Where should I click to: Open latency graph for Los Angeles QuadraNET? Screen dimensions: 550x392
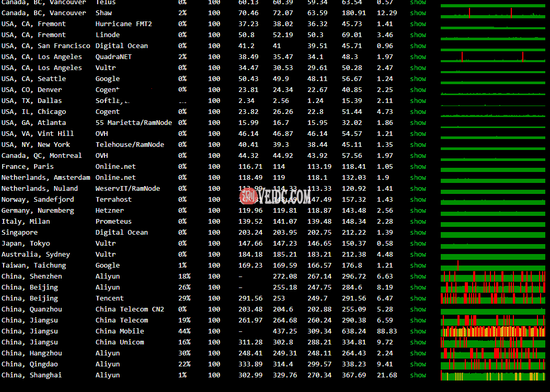pyautogui.click(x=493, y=57)
